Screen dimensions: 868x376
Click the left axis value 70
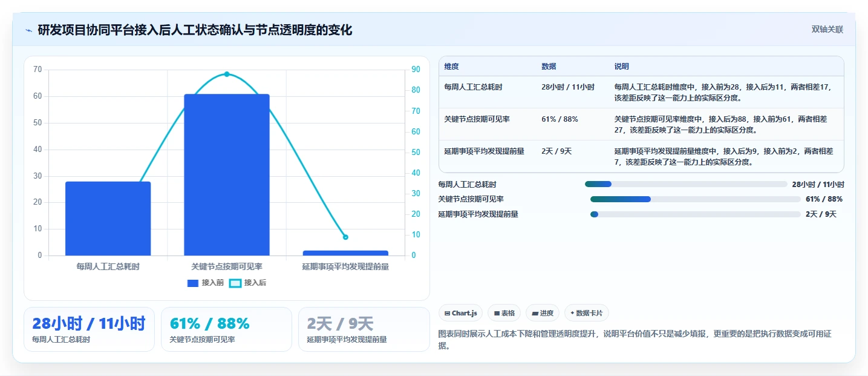point(38,70)
